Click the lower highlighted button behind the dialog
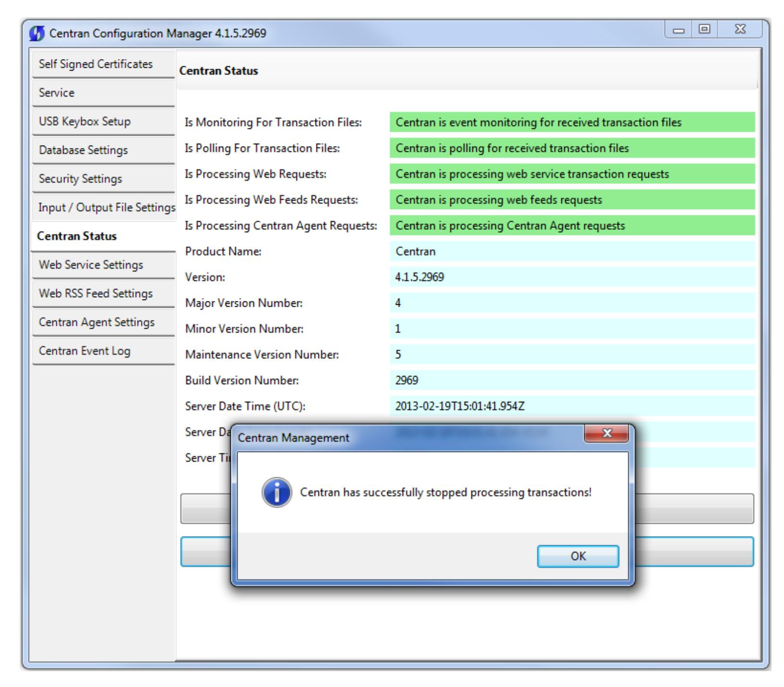 (x=467, y=551)
